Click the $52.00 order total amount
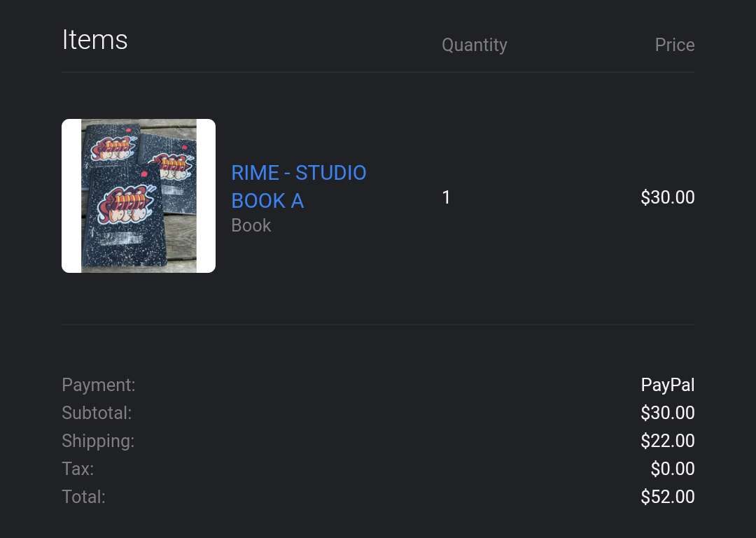This screenshot has height=538, width=756. (667, 497)
